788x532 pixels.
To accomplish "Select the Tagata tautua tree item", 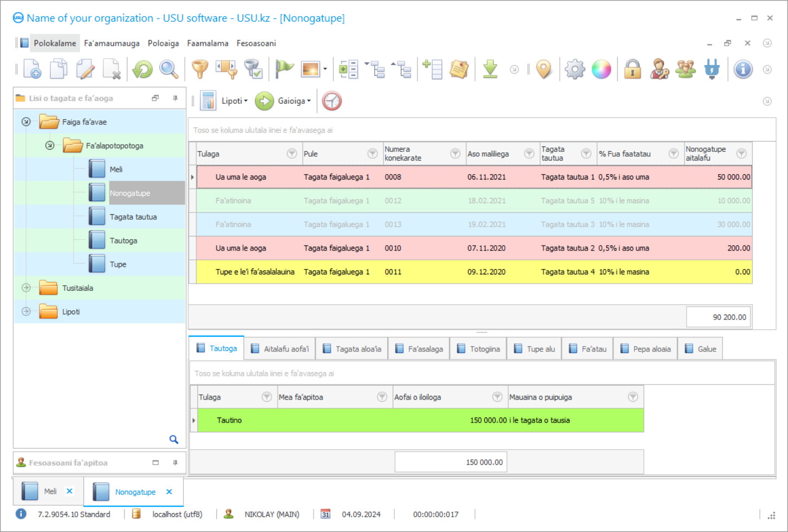I will pos(133,217).
